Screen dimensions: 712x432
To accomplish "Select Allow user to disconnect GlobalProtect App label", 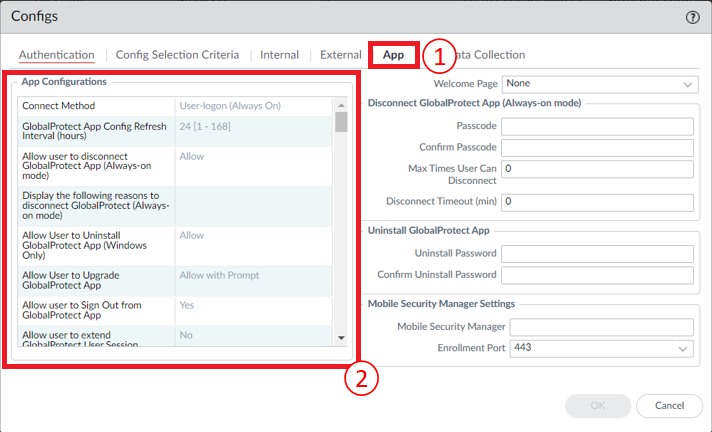I will (87, 166).
